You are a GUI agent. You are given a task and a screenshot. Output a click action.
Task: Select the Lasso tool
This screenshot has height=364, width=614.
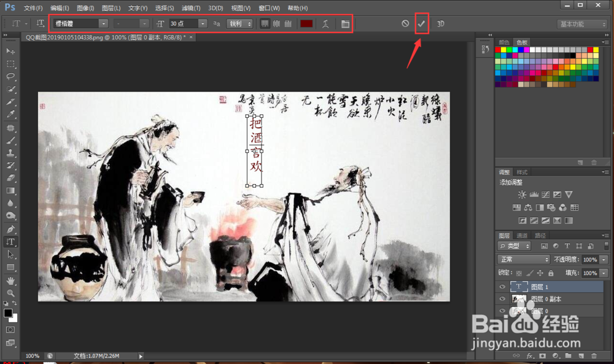pos(10,76)
